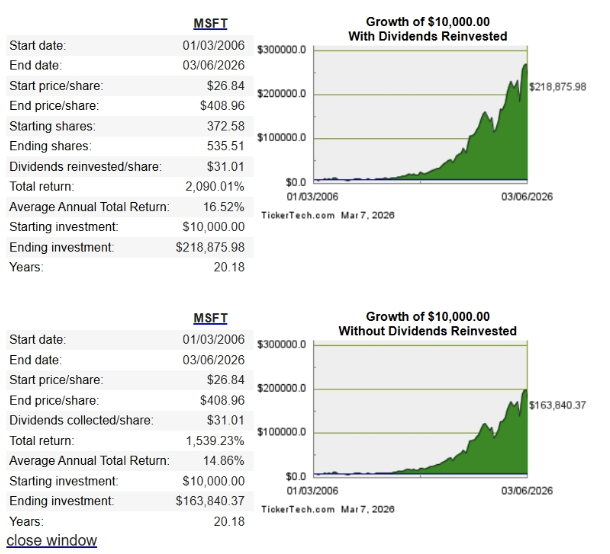The image size is (610, 554).
Task: Click the MSFT ticker link in the top table
Action: tap(208, 23)
